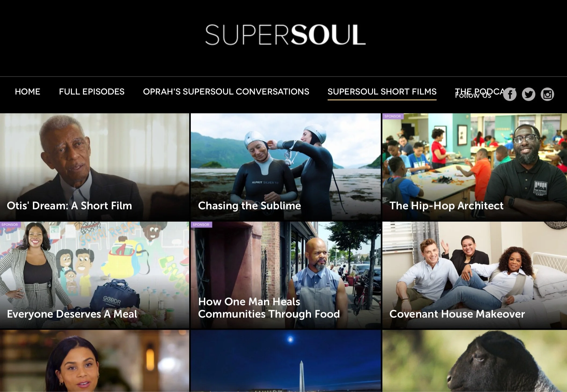Screen dimensions: 567x392
Task: Open the Washington Monument night thumbnail
Action: pyautogui.click(x=286, y=361)
